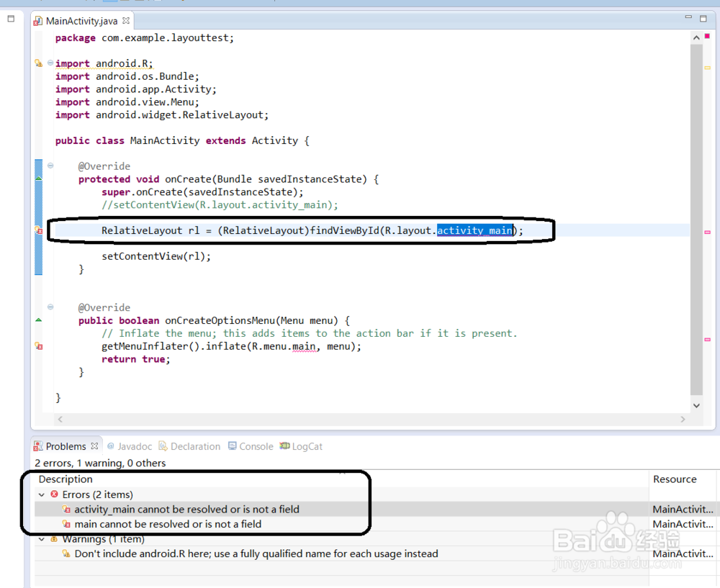Click override indicator beside onCreateOptionsMenu

pyautogui.click(x=39, y=320)
